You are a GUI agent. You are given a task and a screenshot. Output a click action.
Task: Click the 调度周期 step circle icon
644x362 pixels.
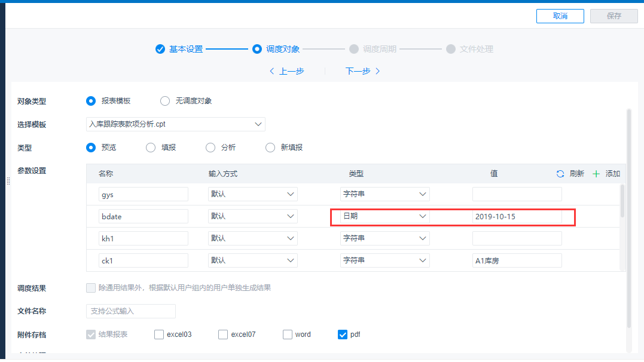tap(354, 49)
